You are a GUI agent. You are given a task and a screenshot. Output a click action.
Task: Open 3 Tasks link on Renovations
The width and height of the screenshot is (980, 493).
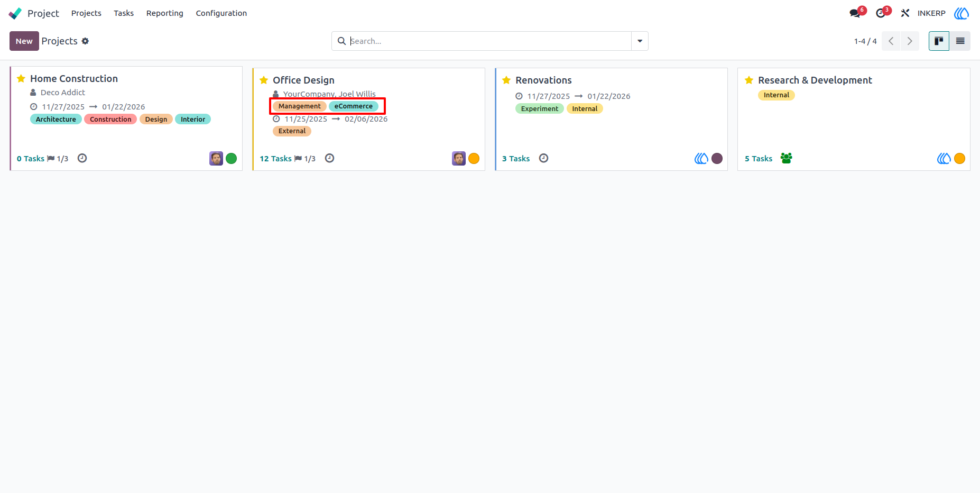pos(516,159)
